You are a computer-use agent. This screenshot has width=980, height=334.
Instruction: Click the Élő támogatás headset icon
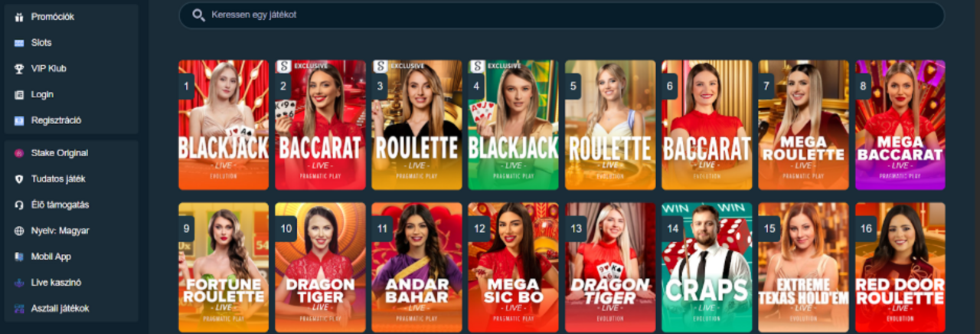pyautogui.click(x=19, y=205)
